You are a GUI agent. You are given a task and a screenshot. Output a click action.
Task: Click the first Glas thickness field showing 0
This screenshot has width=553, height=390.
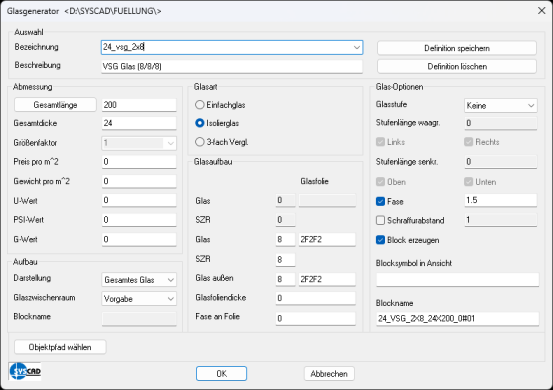click(285, 200)
